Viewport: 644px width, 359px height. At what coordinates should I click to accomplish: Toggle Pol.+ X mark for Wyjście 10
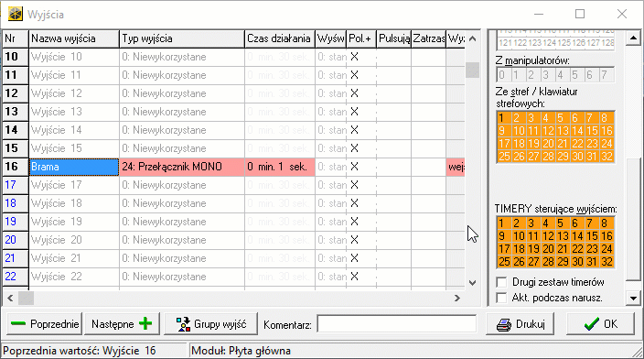(354, 57)
